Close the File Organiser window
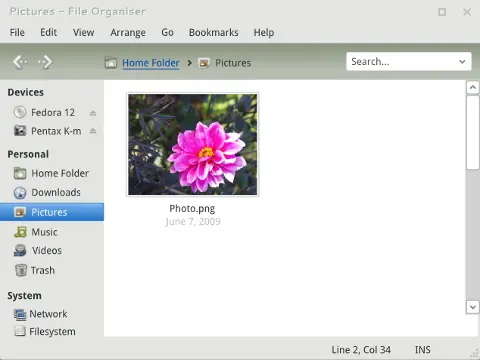Viewport: 480px width, 360px height. [x=467, y=12]
